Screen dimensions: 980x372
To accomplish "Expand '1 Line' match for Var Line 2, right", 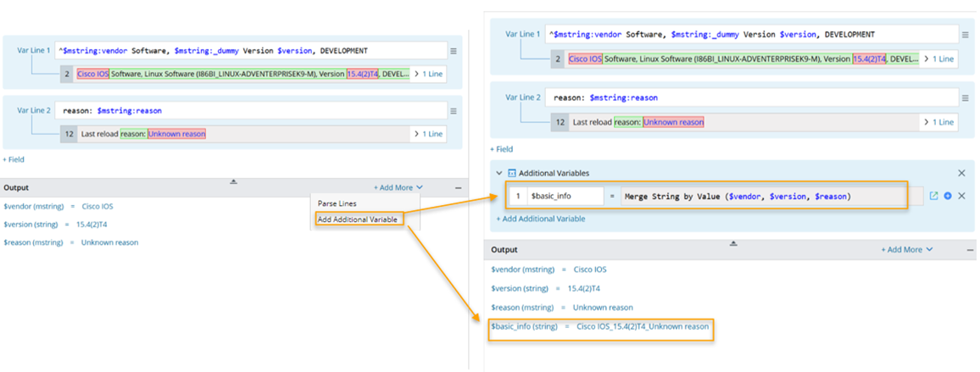I will [x=938, y=122].
